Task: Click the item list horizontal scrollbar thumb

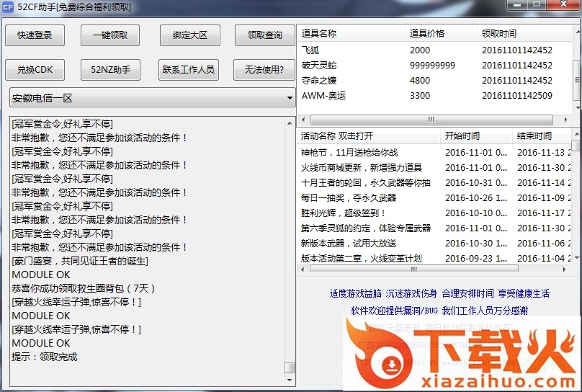Action: [x=431, y=120]
